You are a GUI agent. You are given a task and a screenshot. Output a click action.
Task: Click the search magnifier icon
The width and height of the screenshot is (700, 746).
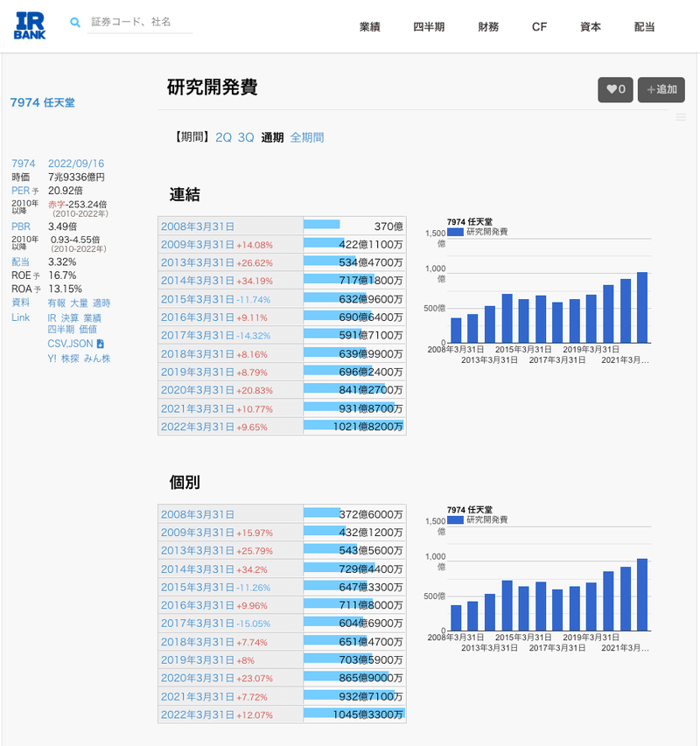[75, 22]
